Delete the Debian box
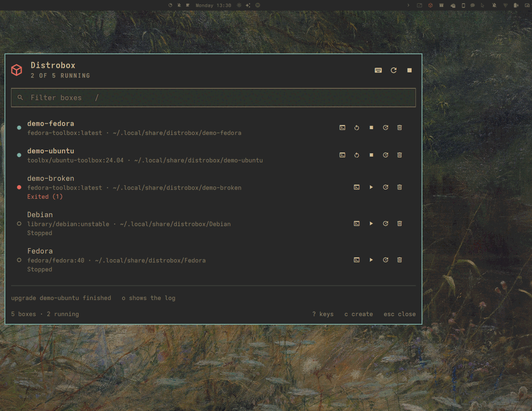Viewport: 532px width, 411px height. (400, 224)
